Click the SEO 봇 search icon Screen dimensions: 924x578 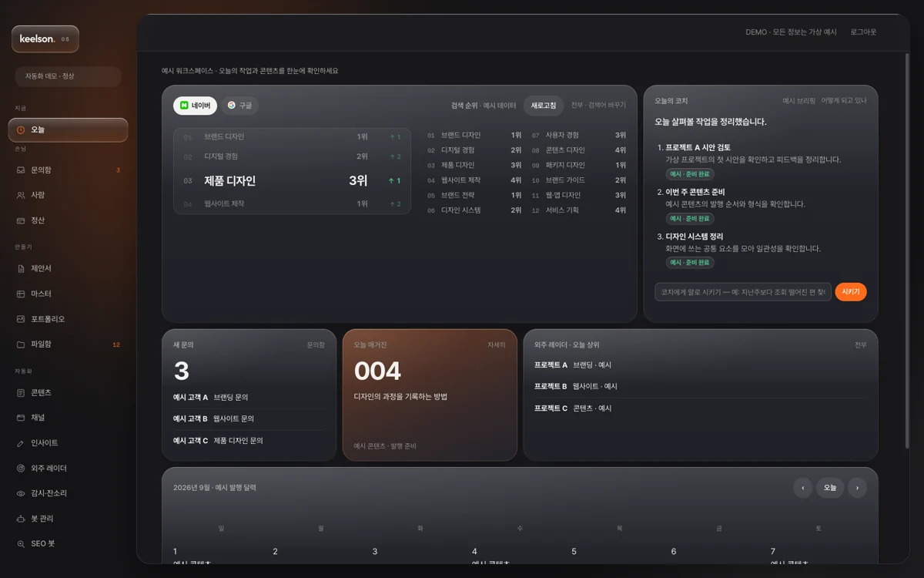(x=21, y=544)
